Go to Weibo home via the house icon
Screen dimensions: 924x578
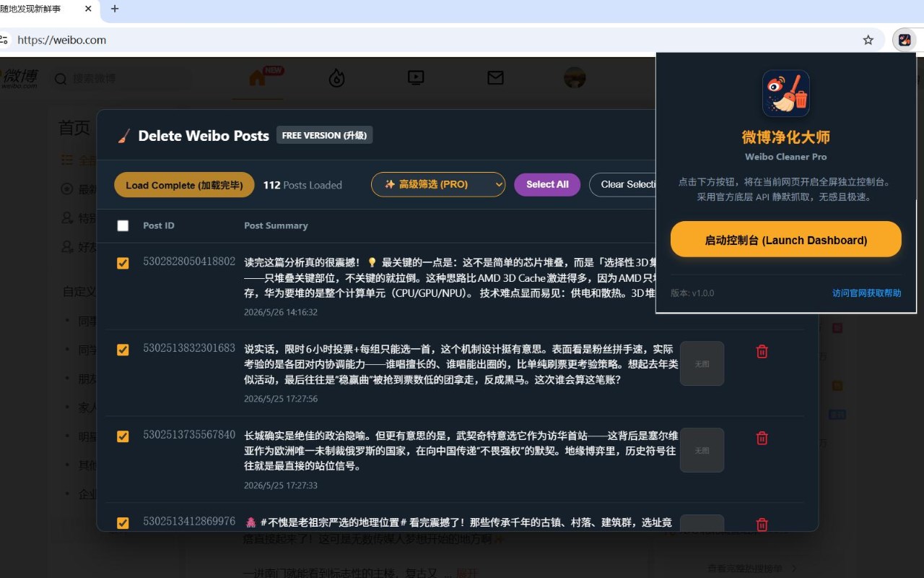[258, 77]
